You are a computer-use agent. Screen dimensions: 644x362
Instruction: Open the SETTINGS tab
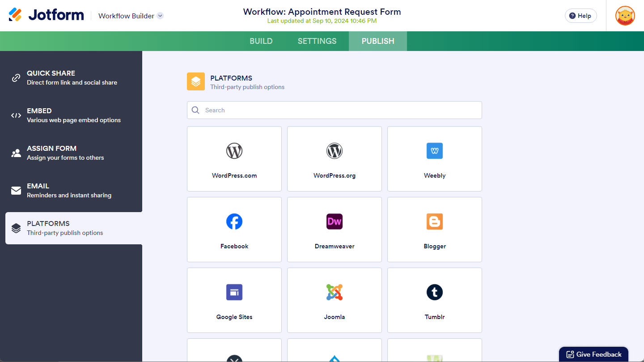coord(317,41)
